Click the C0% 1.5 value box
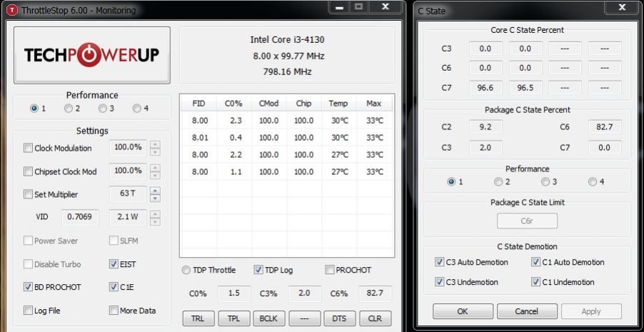Viewport: 644px width, 332px height. coord(233,293)
